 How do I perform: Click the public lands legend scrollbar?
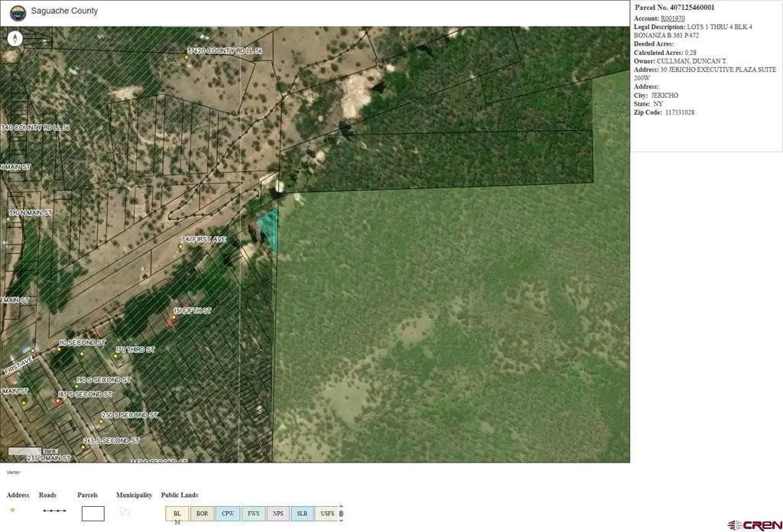[x=341, y=514]
